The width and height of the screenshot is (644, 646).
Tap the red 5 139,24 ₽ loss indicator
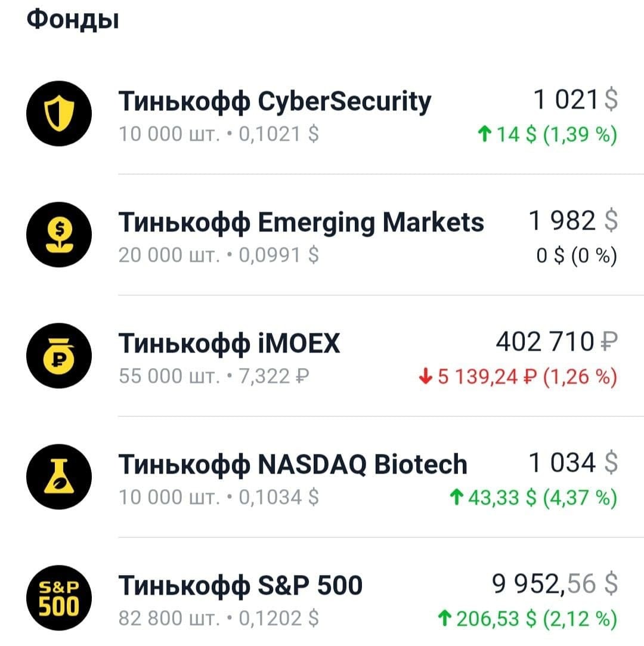coord(518,376)
